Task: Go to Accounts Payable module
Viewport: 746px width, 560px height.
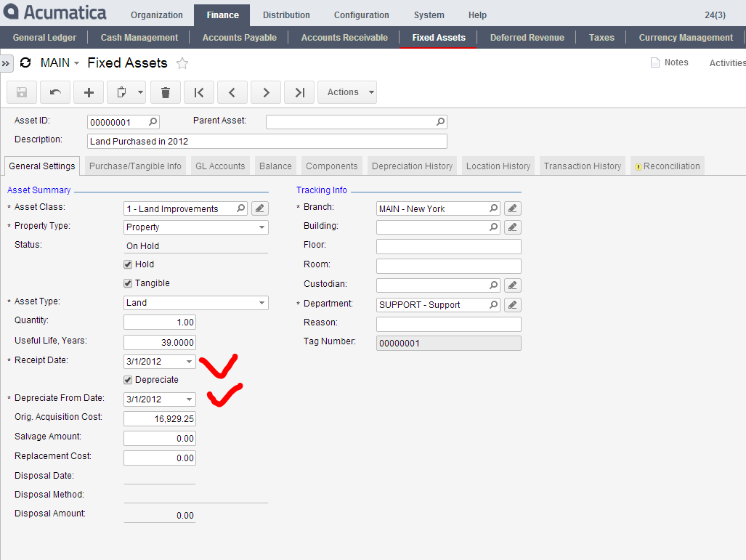Action: pos(239,38)
